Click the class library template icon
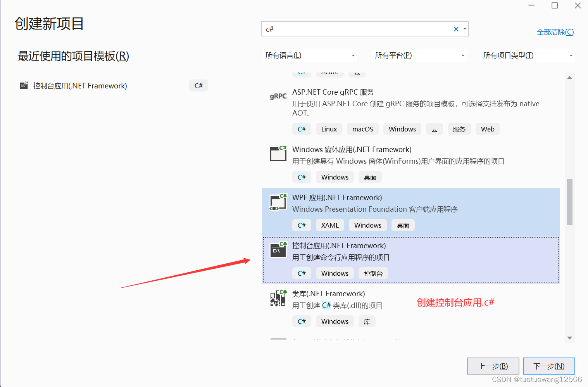588x387 pixels. (278, 298)
